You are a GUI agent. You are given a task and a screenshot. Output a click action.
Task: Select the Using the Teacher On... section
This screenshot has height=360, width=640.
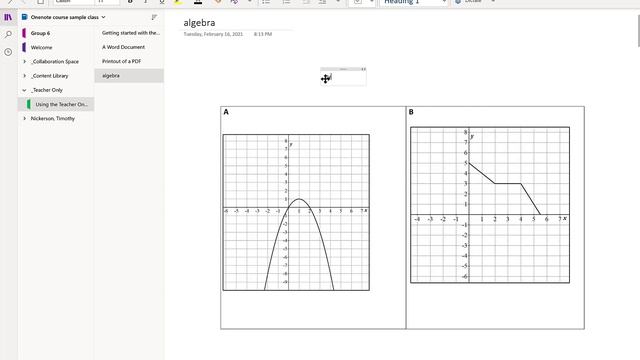point(56,104)
